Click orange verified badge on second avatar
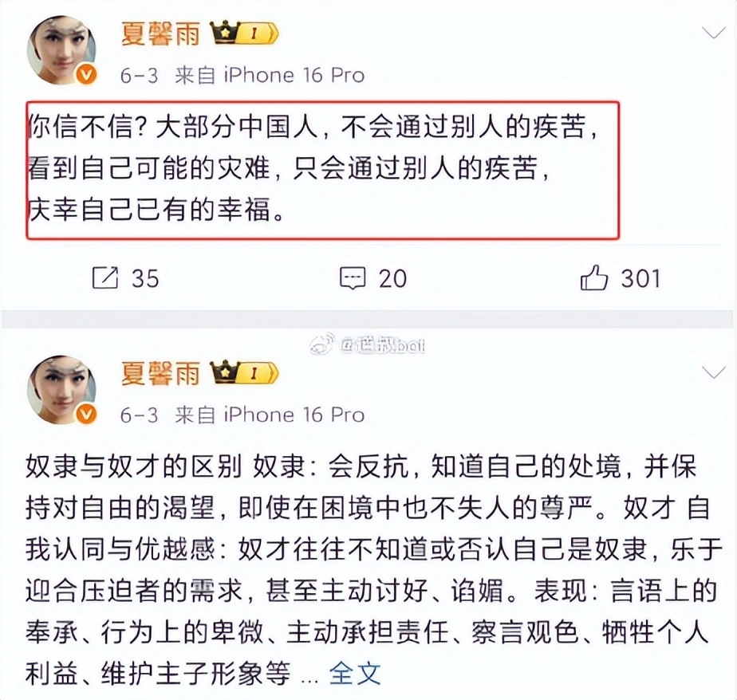 pyautogui.click(x=86, y=415)
